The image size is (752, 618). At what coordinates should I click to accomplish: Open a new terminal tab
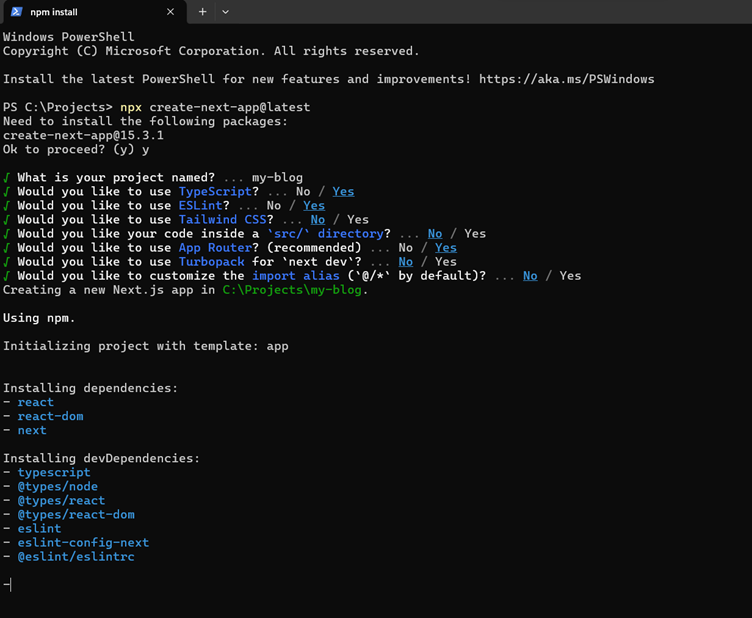click(202, 12)
